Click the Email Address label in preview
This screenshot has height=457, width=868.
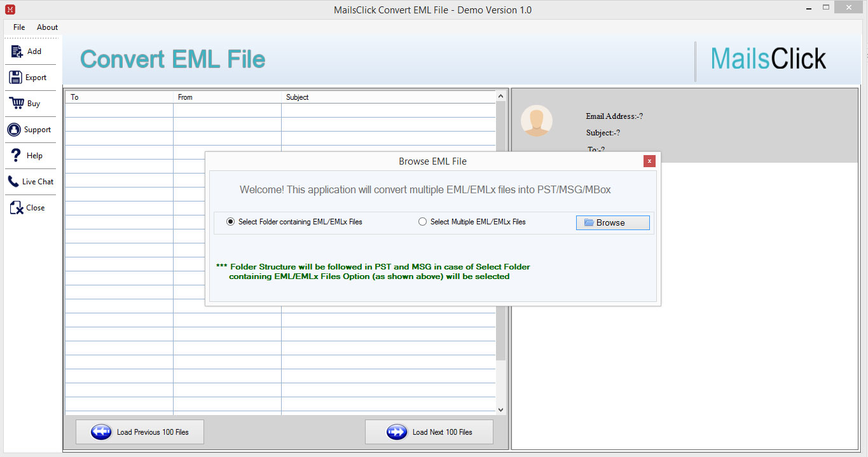614,116
